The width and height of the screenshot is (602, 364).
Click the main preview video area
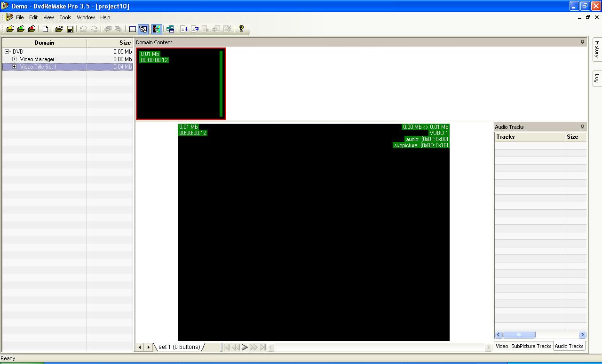314,232
